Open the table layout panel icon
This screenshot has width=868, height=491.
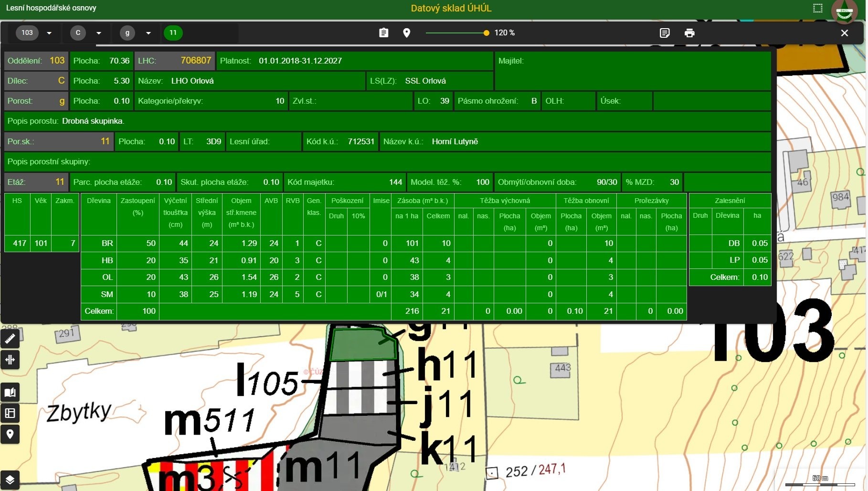point(10,413)
